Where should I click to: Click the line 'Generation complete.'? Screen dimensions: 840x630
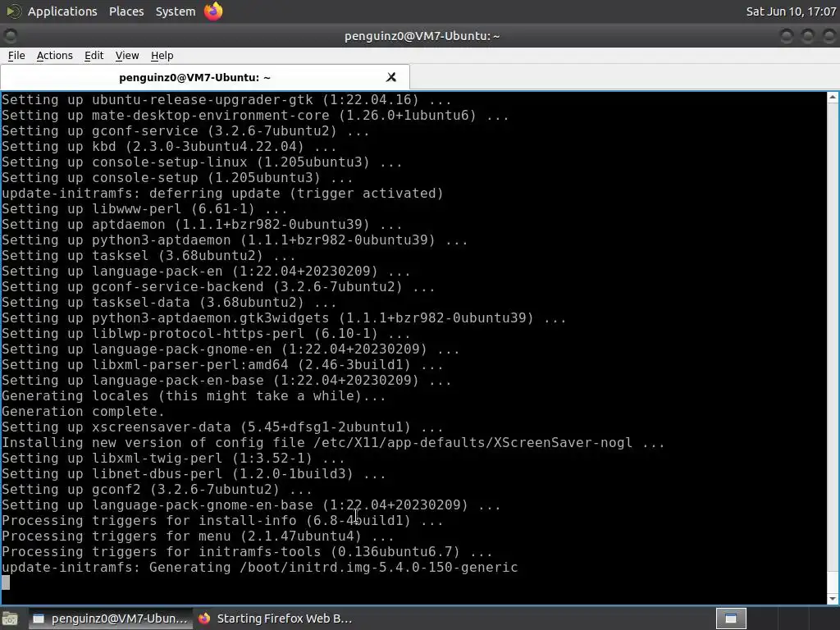pyautogui.click(x=83, y=412)
